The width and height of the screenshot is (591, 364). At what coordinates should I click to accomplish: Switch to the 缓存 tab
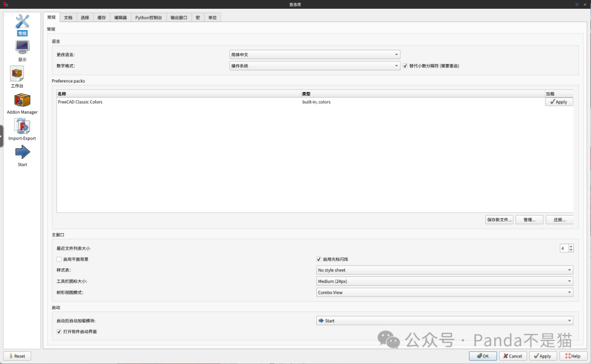point(102,18)
